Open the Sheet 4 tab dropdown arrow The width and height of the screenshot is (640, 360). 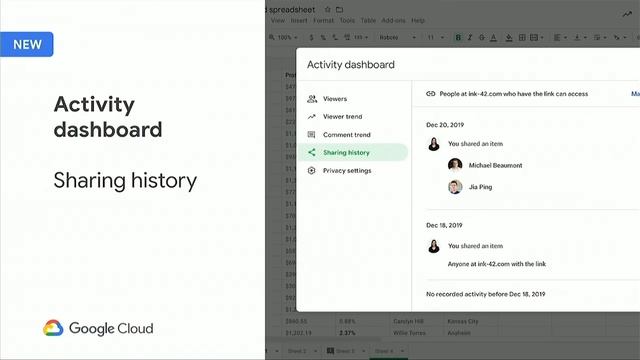[402, 351]
